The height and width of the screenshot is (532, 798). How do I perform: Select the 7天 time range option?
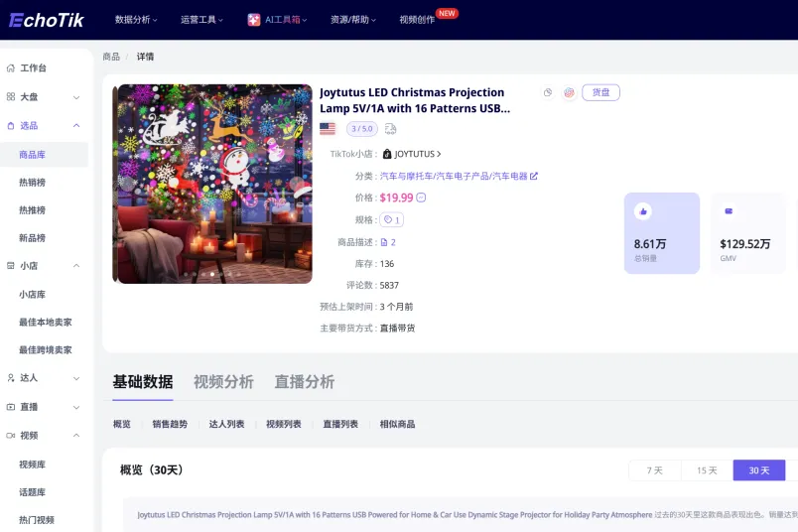[x=654, y=470]
